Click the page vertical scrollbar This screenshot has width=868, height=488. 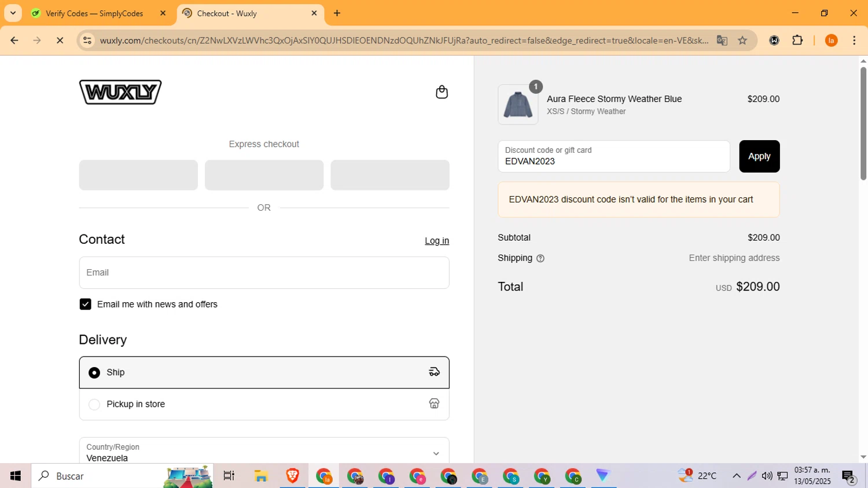(863, 123)
